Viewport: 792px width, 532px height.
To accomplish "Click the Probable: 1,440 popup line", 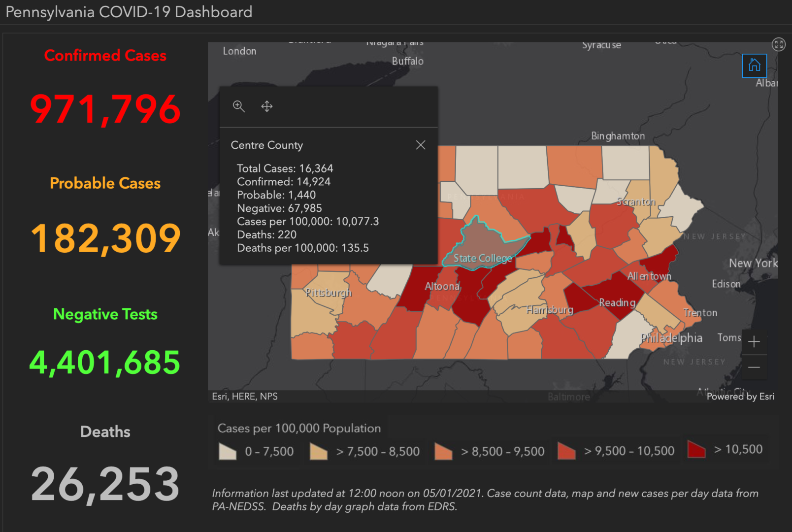I will [276, 195].
